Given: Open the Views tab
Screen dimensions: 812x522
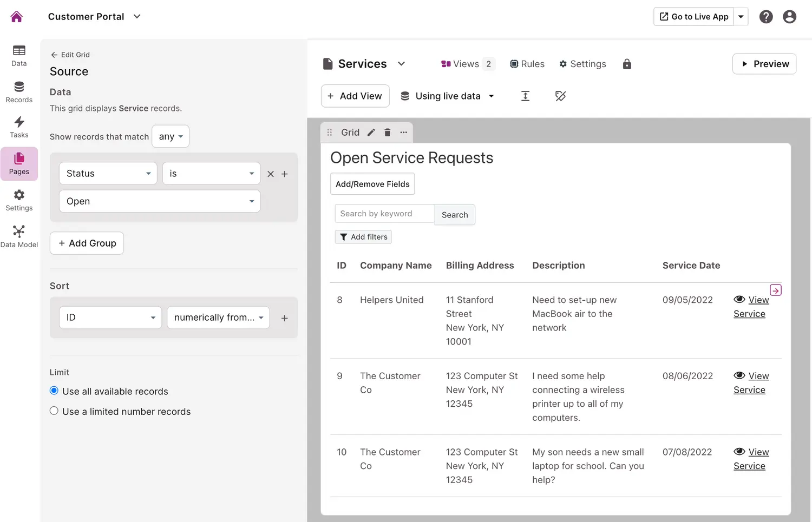Looking at the screenshot, I should pyautogui.click(x=467, y=64).
